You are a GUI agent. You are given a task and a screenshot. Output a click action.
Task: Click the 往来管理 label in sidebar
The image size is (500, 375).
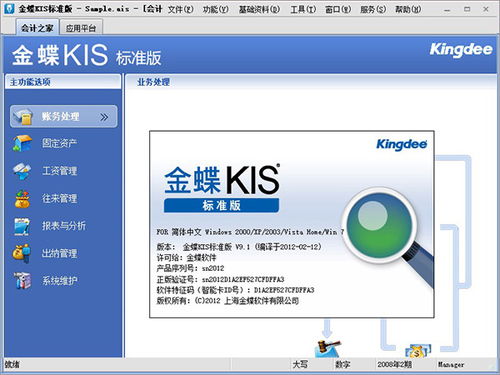[x=59, y=199]
